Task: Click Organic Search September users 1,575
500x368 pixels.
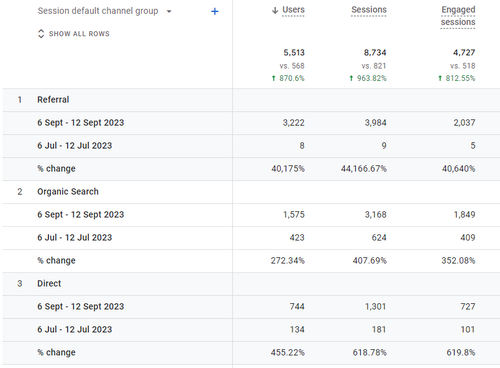Action: (x=294, y=215)
